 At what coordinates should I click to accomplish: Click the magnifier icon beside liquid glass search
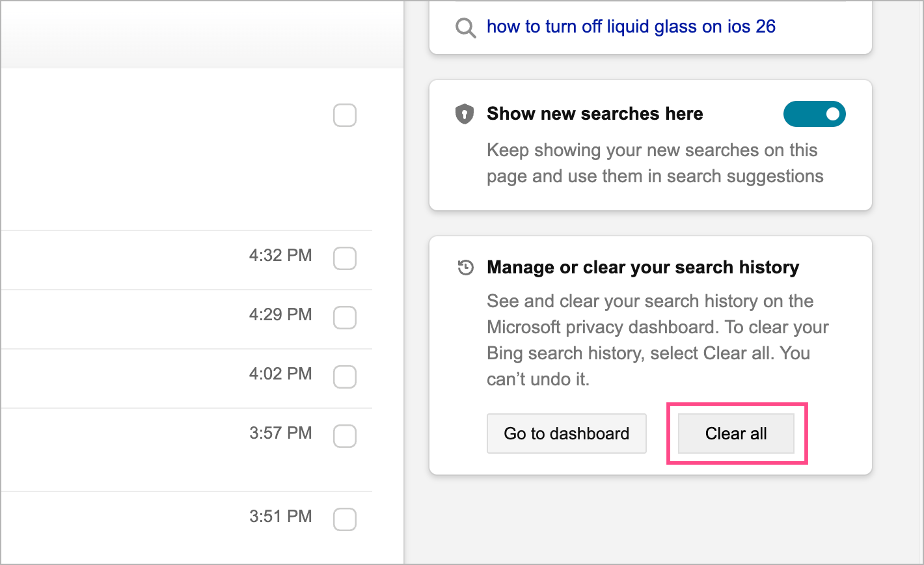pos(466,28)
